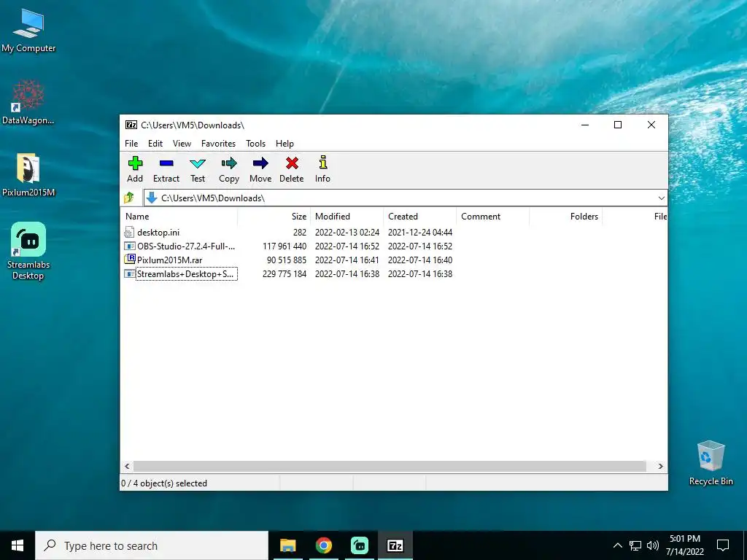Open the Windows Start menu
This screenshot has height=560, width=747.
18,545
